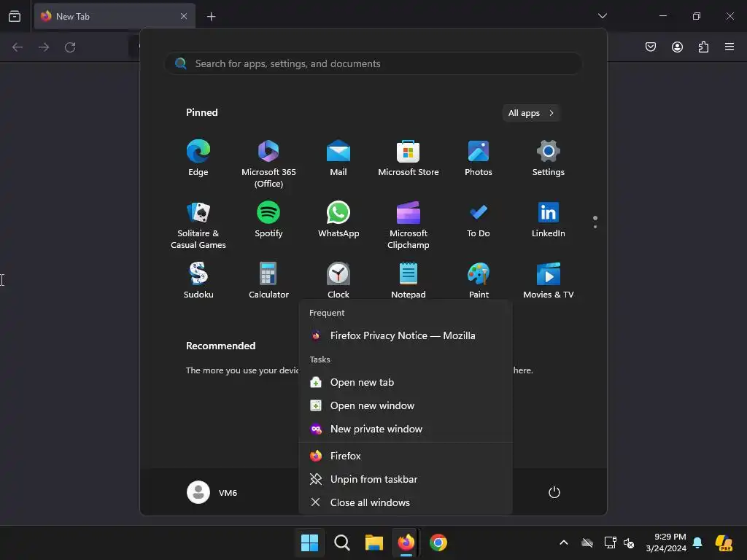The height and width of the screenshot is (560, 747).
Task: Open the Firefox account menu
Action: [677, 47]
